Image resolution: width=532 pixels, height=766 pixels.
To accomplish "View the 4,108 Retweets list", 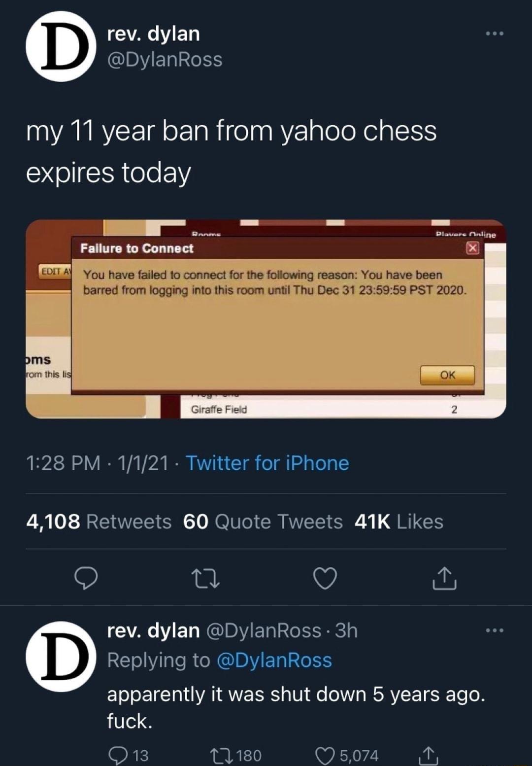I will pyautogui.click(x=99, y=522).
